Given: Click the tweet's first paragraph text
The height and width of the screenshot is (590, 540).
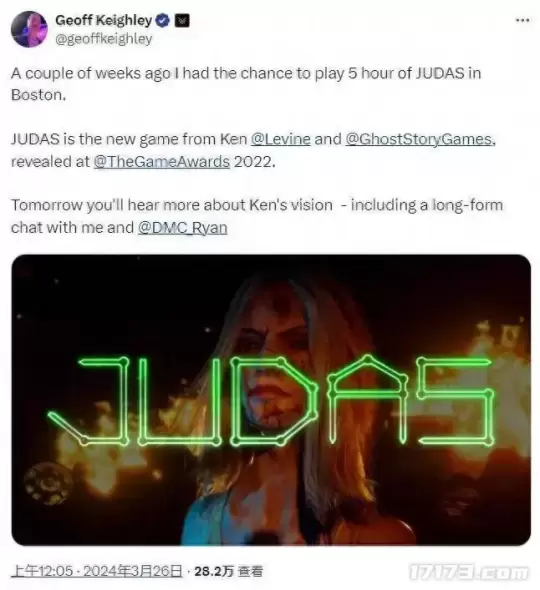Looking at the screenshot, I should click(246, 84).
